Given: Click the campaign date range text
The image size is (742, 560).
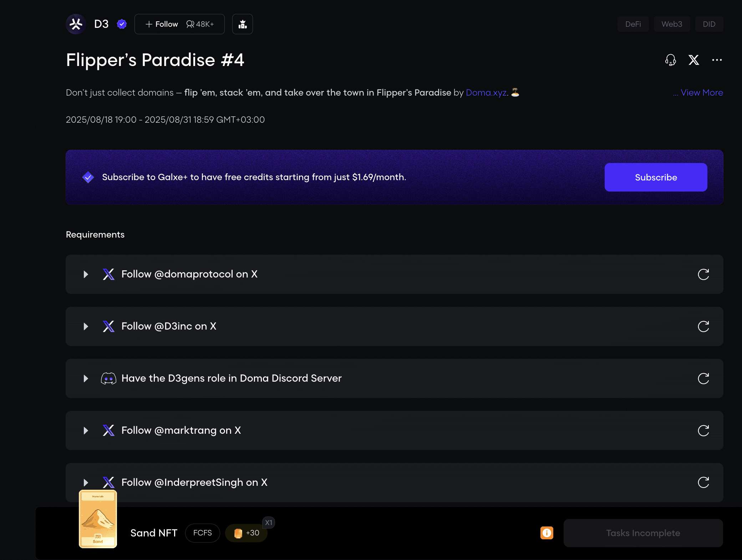Looking at the screenshot, I should (165, 119).
